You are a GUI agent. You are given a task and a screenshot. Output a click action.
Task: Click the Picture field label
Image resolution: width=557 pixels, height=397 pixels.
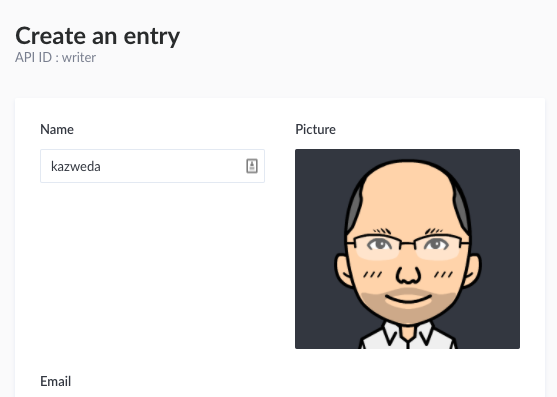pyautogui.click(x=315, y=129)
